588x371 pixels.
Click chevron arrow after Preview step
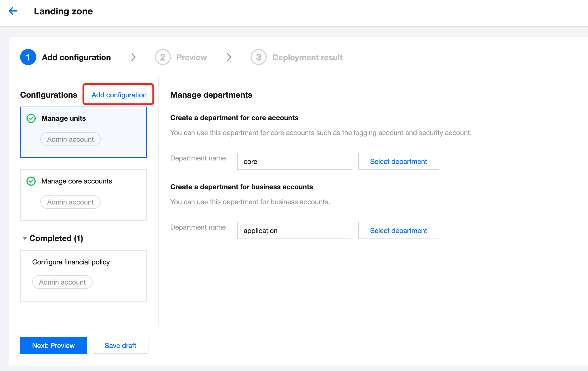pyautogui.click(x=229, y=57)
